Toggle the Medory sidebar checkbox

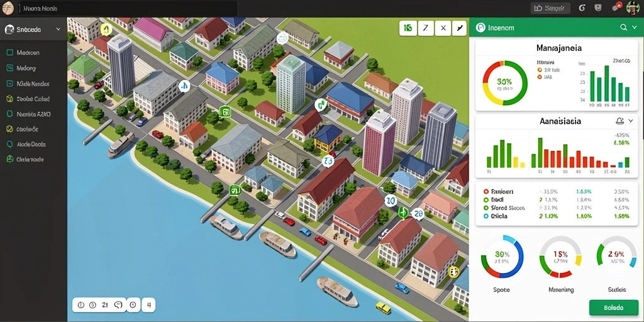coord(10,68)
